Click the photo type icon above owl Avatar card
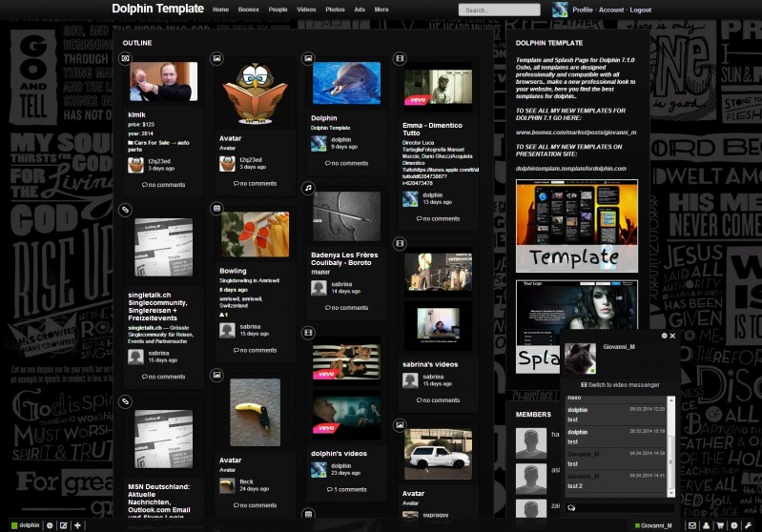 [216, 58]
